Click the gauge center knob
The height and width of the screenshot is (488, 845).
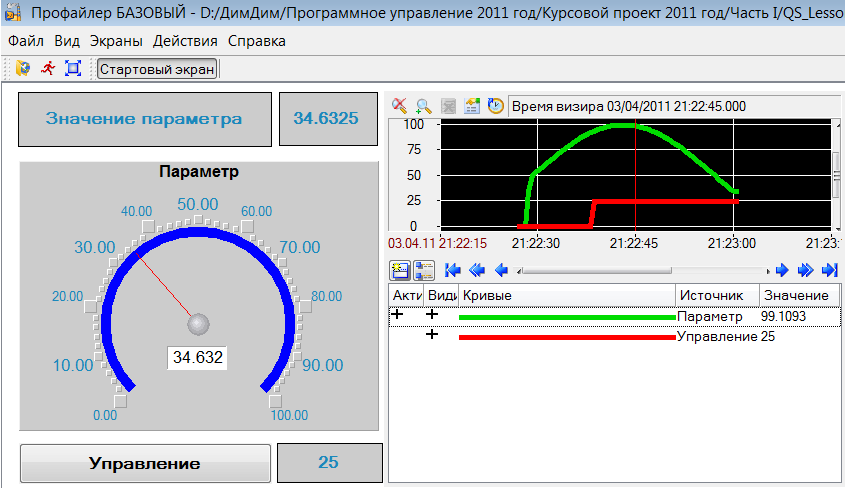[198, 324]
